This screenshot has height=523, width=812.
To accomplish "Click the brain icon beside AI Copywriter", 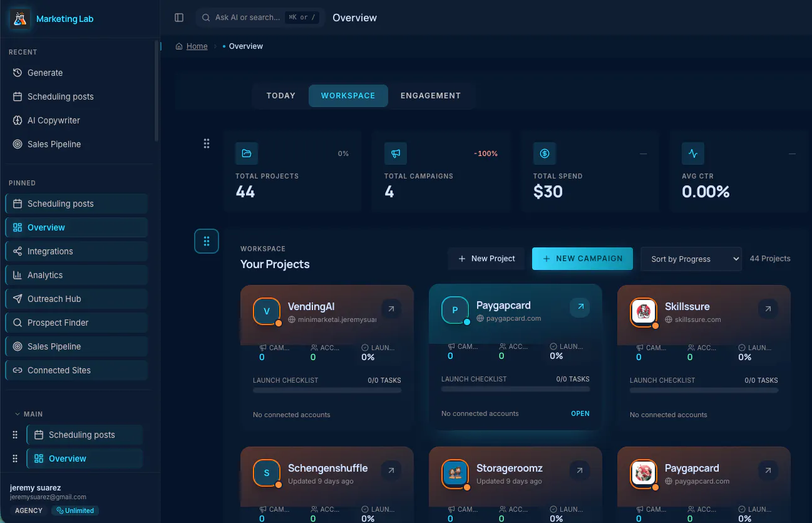I will coord(18,120).
